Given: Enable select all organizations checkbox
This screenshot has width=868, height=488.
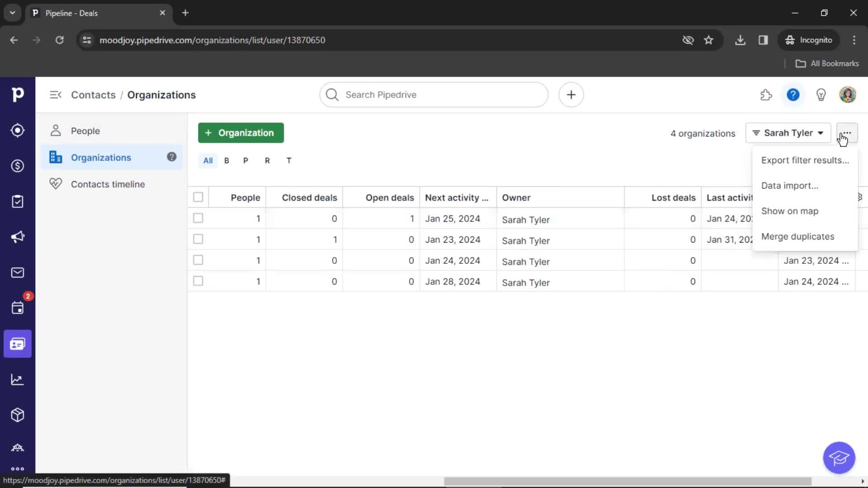Looking at the screenshot, I should click(x=198, y=197).
